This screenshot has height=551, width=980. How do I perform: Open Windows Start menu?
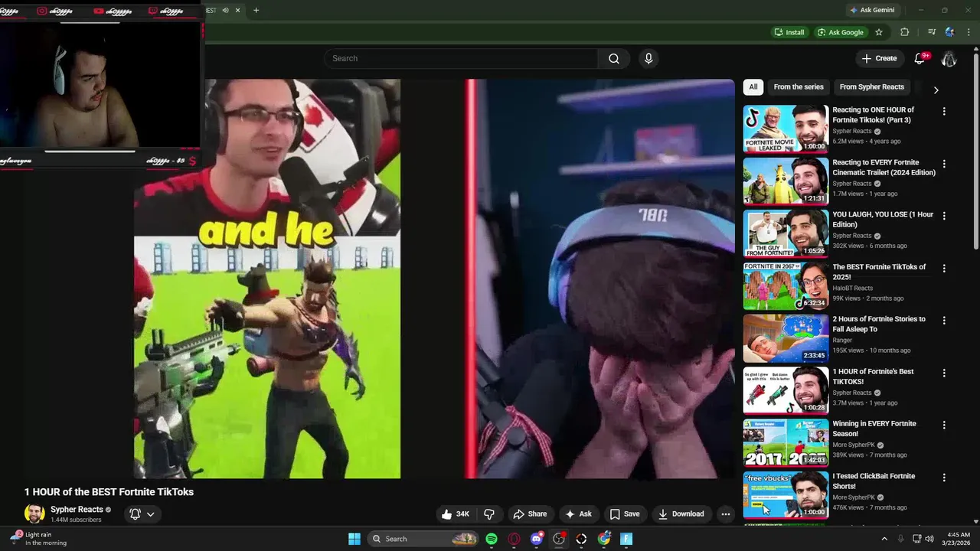click(354, 539)
